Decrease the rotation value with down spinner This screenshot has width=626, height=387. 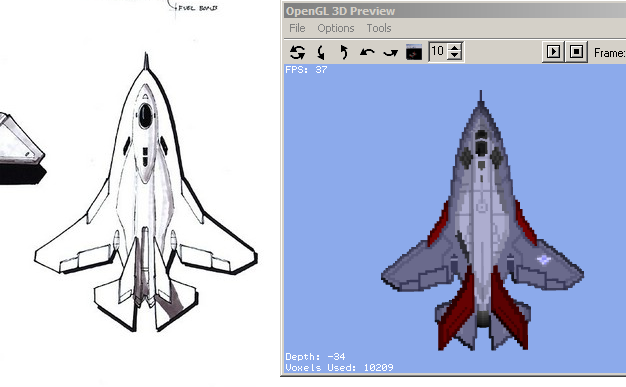(454, 56)
